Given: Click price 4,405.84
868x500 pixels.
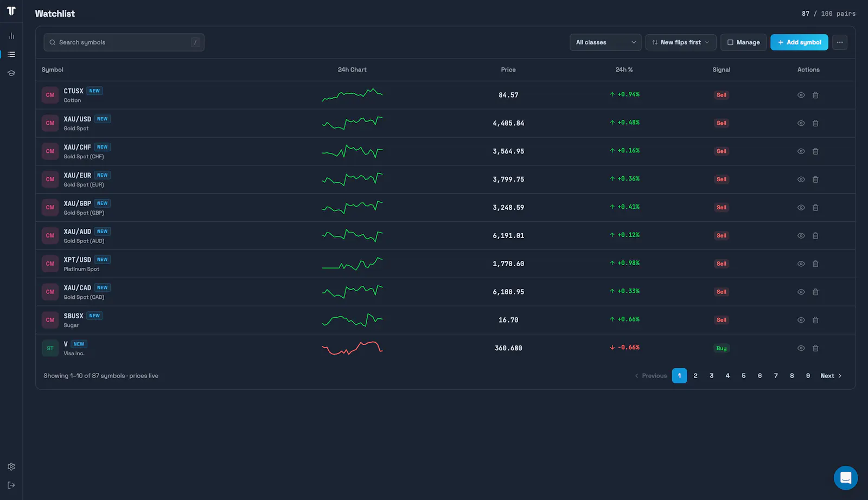Looking at the screenshot, I should pos(508,123).
